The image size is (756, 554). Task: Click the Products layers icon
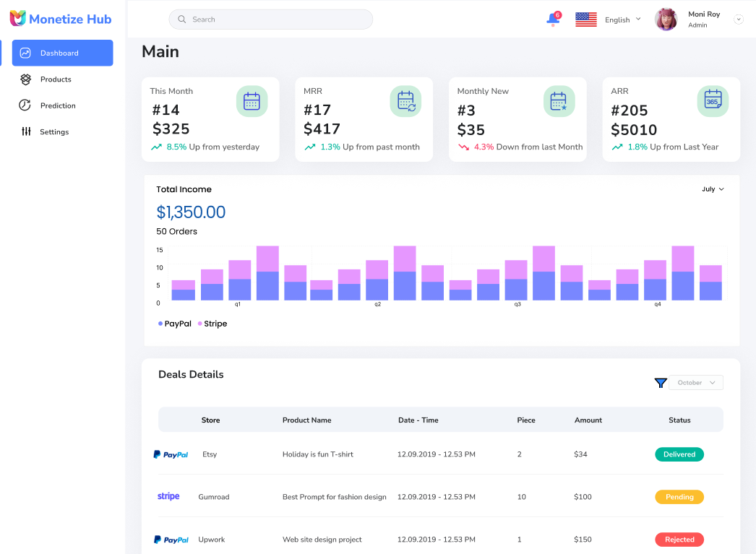tap(25, 79)
